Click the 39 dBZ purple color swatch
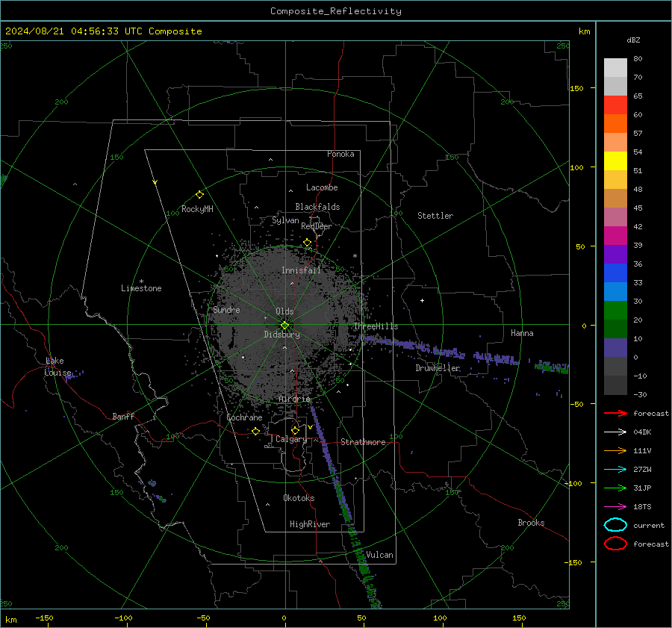This screenshot has width=672, height=628. [x=615, y=254]
